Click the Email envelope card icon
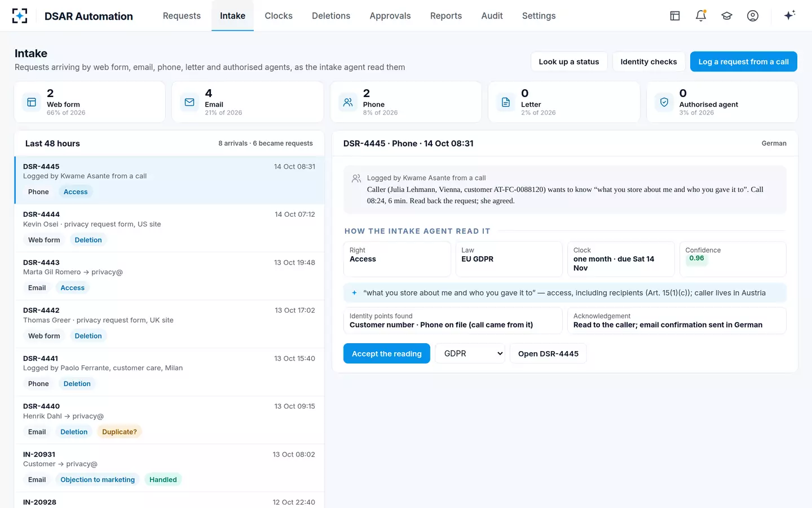Image resolution: width=812 pixels, height=508 pixels. pyautogui.click(x=189, y=102)
